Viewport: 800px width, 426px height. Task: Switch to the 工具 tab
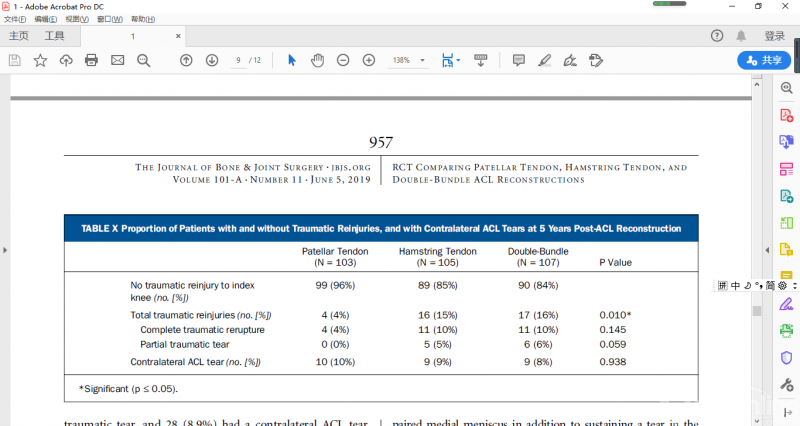click(x=54, y=36)
